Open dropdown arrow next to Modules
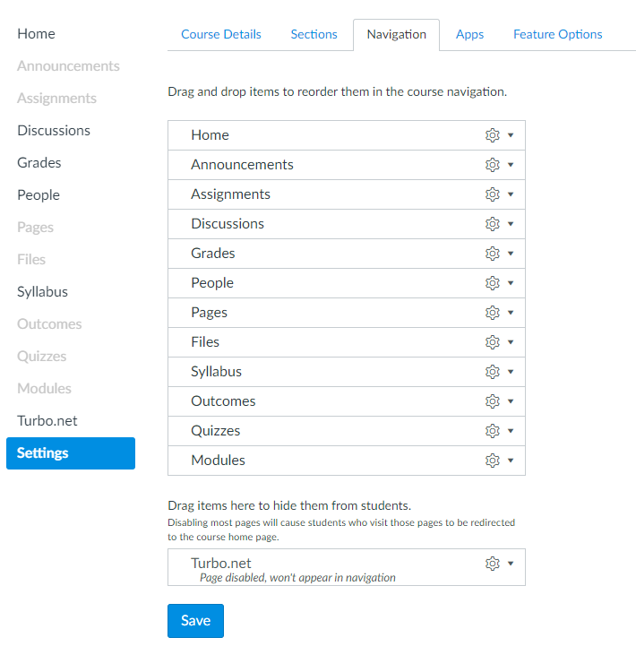 (511, 461)
